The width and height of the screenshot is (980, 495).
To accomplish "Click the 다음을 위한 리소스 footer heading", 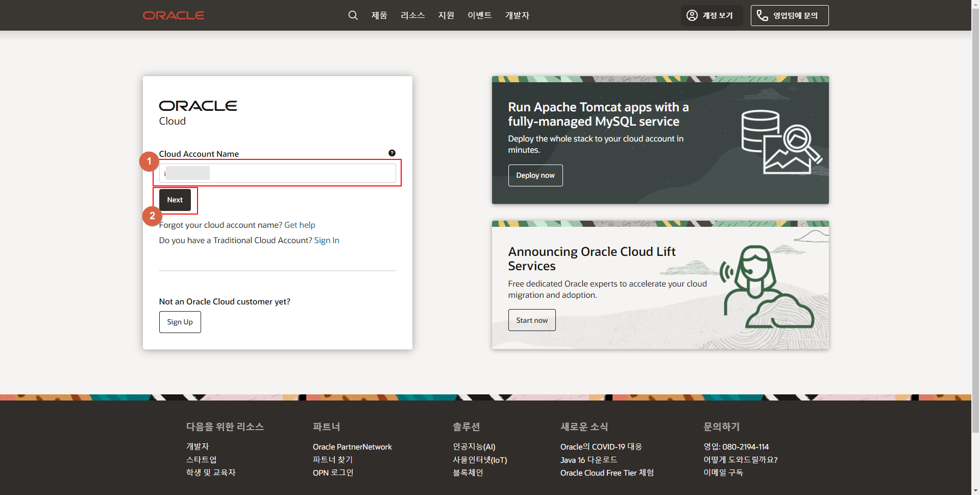I will [x=225, y=427].
